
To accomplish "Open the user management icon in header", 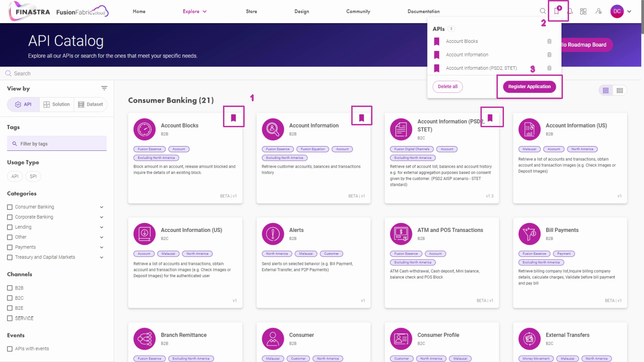I will point(599,11).
